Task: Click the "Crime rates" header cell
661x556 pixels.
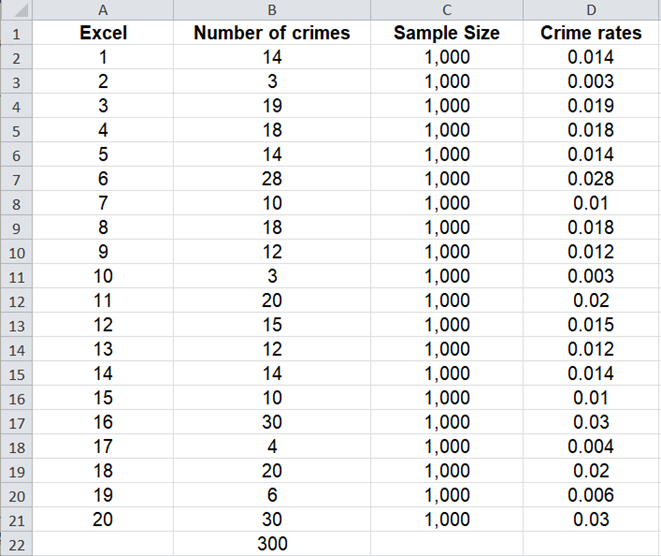Action: pyautogui.click(x=590, y=33)
